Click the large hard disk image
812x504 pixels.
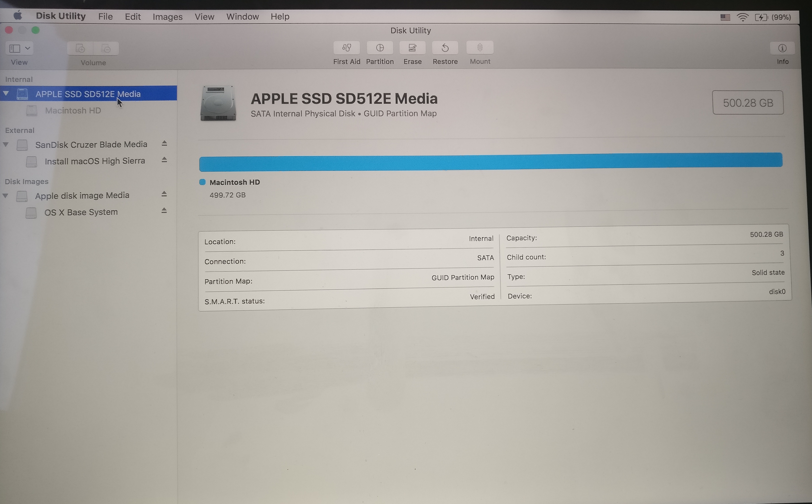[218, 103]
